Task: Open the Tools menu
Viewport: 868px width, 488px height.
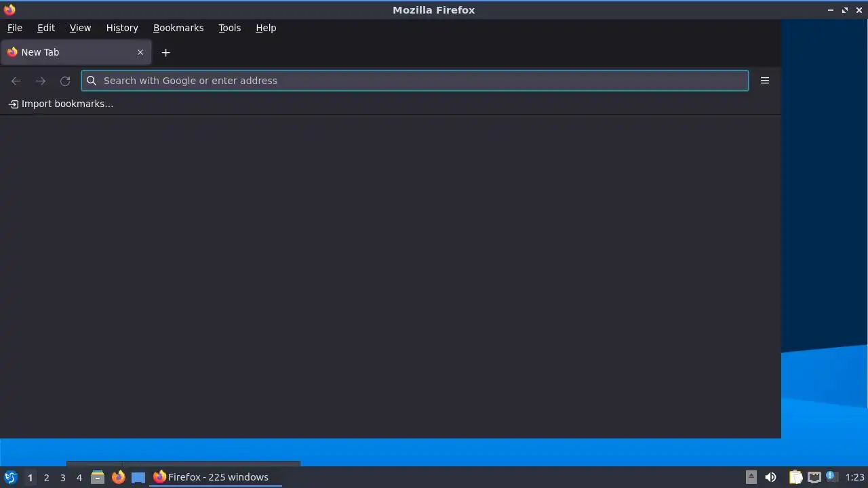Action: (229, 28)
